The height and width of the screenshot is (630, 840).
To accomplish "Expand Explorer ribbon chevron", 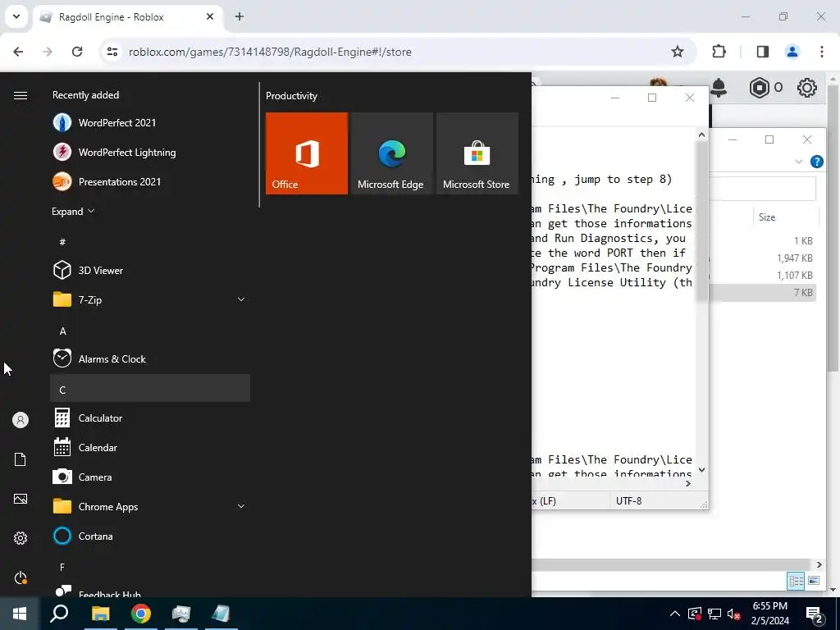I will coord(799,162).
